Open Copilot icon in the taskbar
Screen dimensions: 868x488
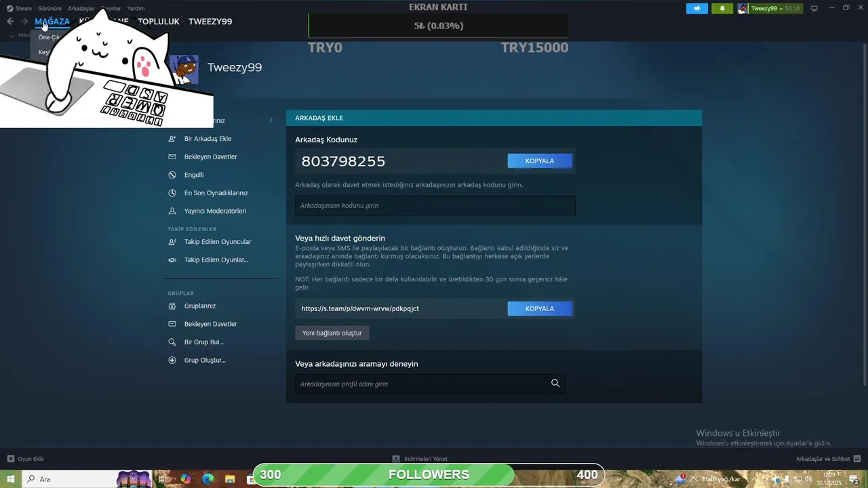[x=185, y=479]
